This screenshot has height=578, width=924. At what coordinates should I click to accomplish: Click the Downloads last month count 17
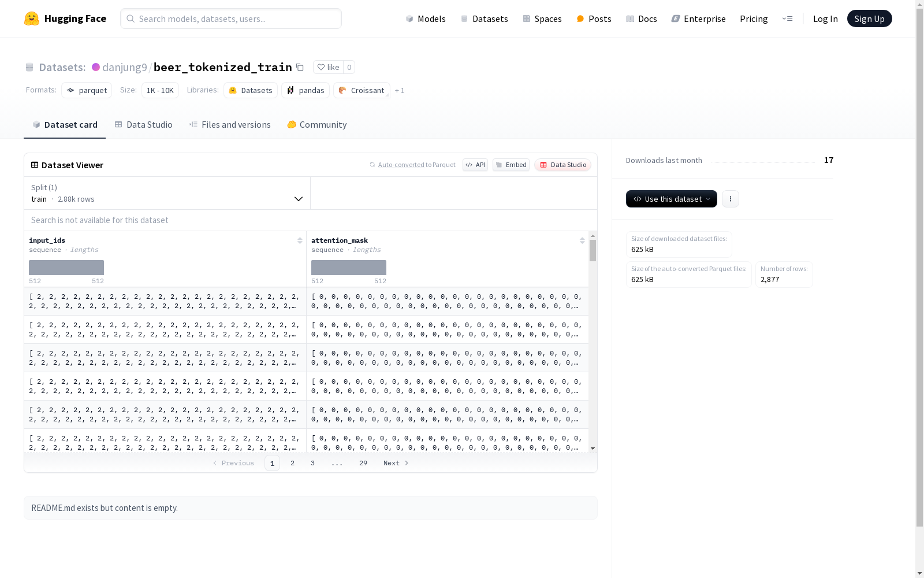(x=829, y=160)
